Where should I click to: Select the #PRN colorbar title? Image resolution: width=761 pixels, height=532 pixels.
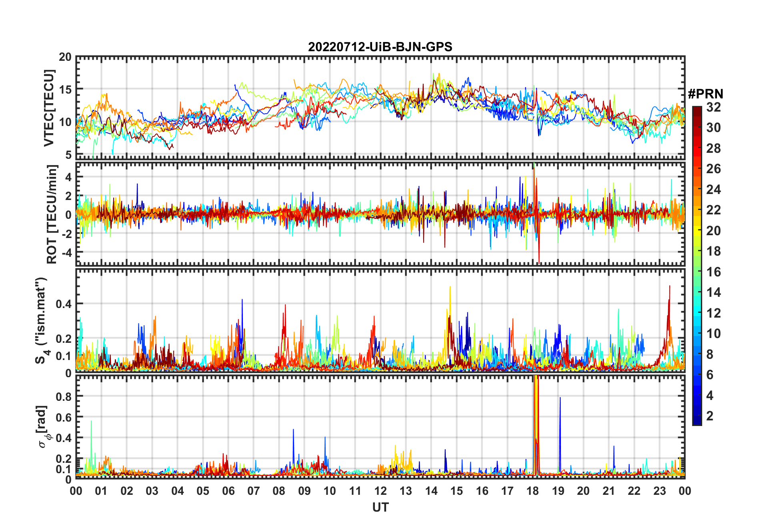[x=705, y=94]
